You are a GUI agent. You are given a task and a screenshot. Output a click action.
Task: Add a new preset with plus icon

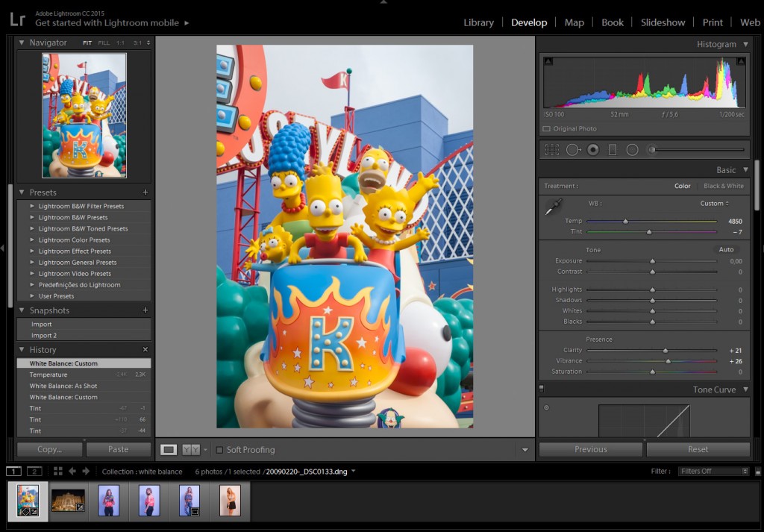point(145,193)
